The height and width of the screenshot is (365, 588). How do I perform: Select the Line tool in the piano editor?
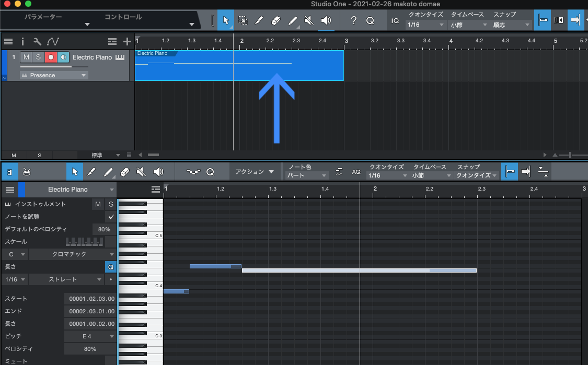point(108,172)
